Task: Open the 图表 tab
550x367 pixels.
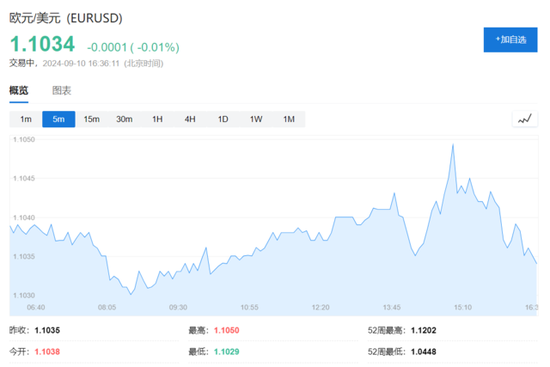Action: (62, 91)
